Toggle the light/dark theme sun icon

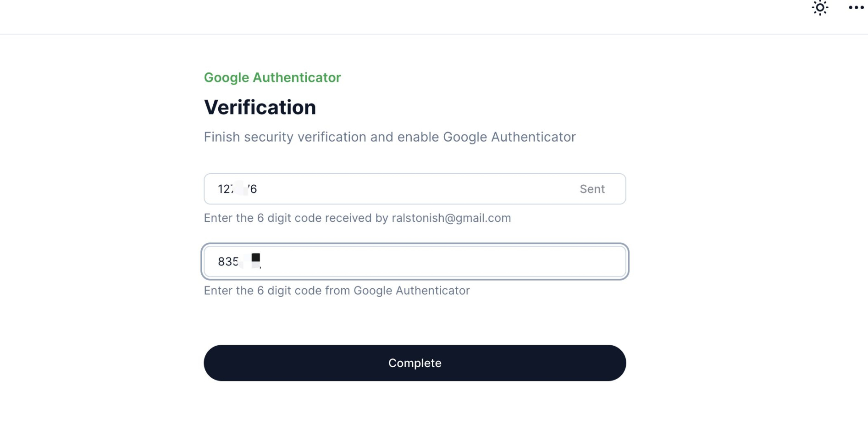pyautogui.click(x=820, y=8)
